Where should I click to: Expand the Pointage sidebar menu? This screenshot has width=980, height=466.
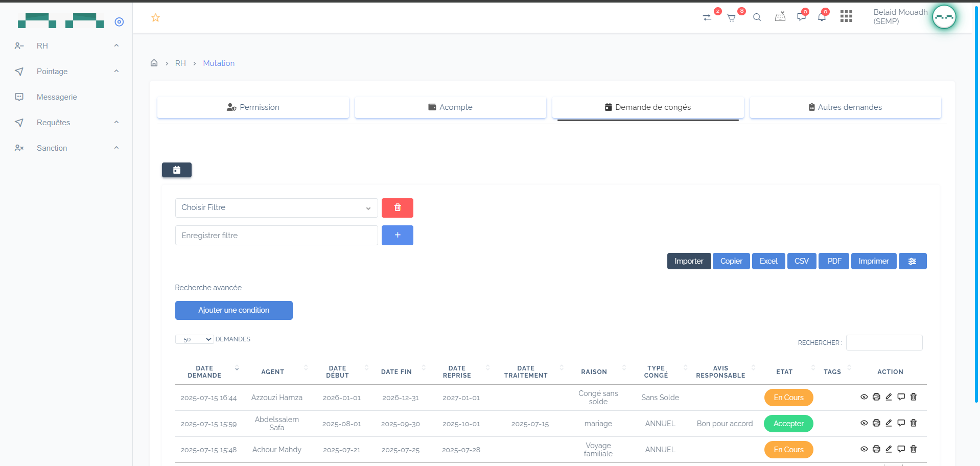pos(66,72)
